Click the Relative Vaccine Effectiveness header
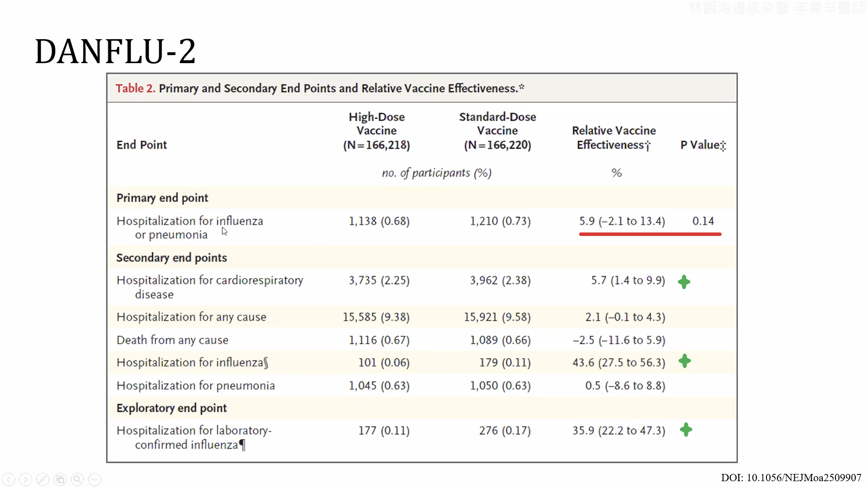 tap(614, 137)
